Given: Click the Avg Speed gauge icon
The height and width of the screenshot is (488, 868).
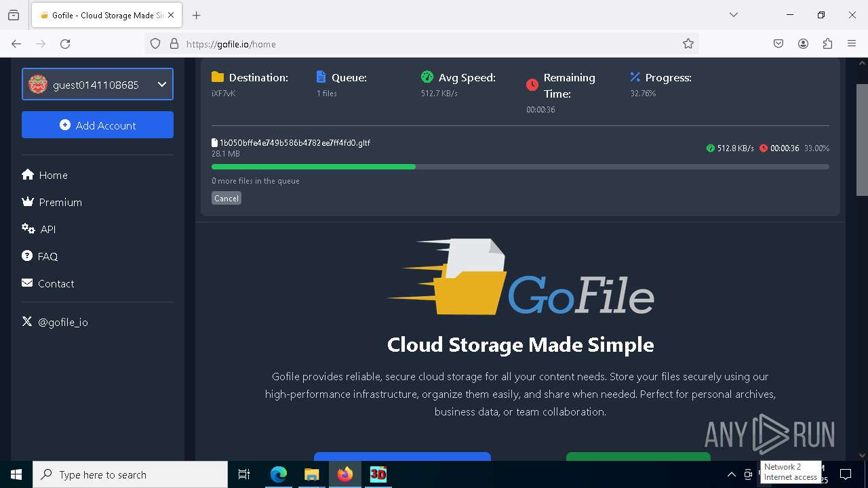Looking at the screenshot, I should coord(427,77).
